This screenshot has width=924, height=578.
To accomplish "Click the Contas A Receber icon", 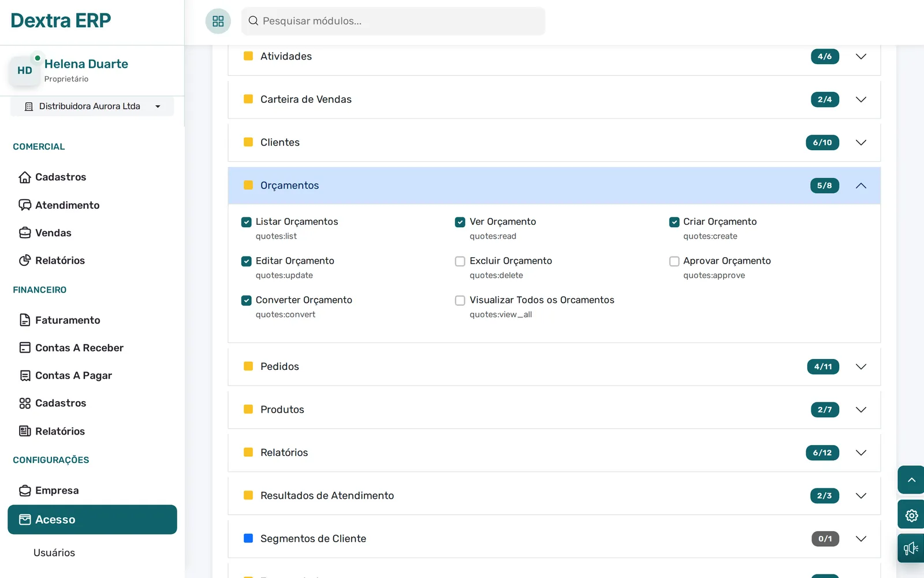I will coord(25,347).
